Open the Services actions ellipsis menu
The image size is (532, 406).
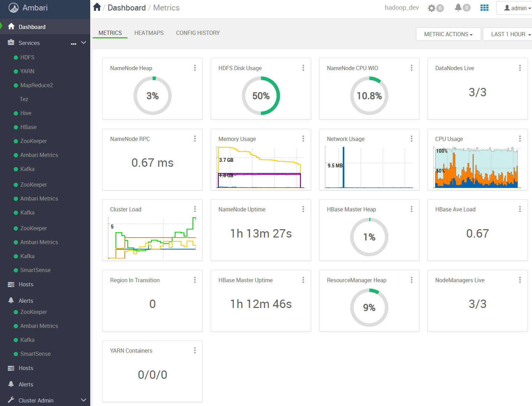tap(74, 44)
